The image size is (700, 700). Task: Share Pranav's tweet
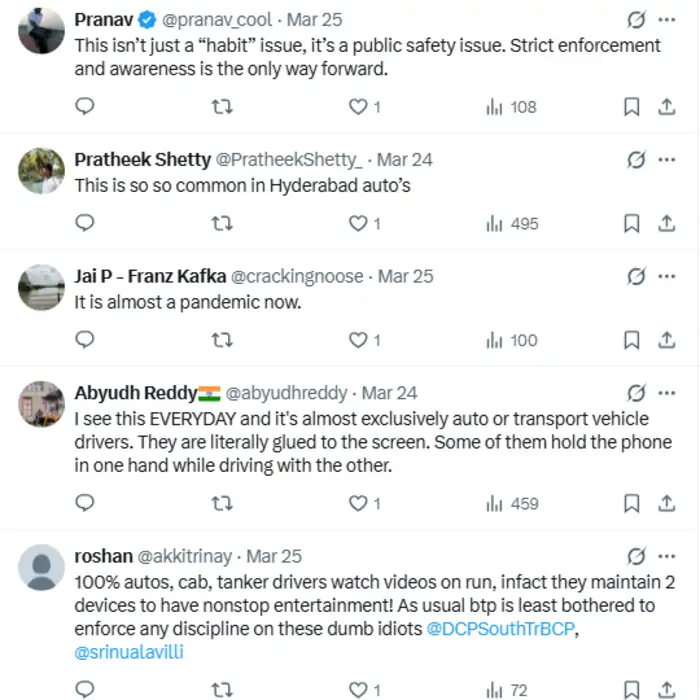pyautogui.click(x=666, y=107)
